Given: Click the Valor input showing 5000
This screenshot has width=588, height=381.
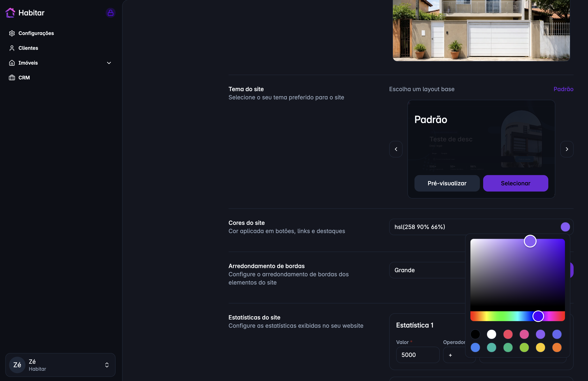Looking at the screenshot, I should pos(418,355).
